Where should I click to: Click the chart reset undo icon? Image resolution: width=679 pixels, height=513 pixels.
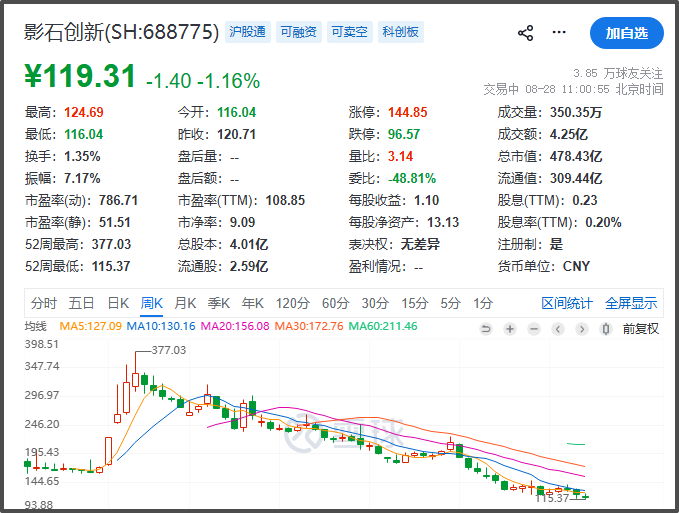pyautogui.click(x=486, y=329)
